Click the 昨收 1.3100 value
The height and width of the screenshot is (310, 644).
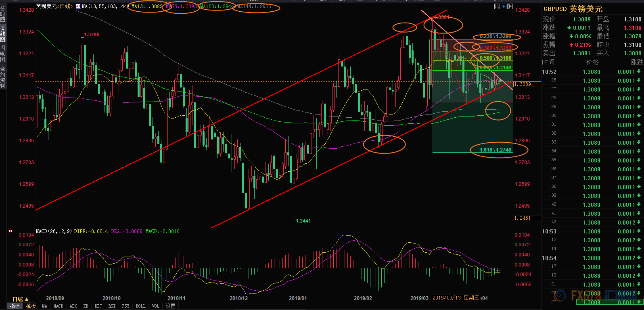pyautogui.click(x=632, y=45)
